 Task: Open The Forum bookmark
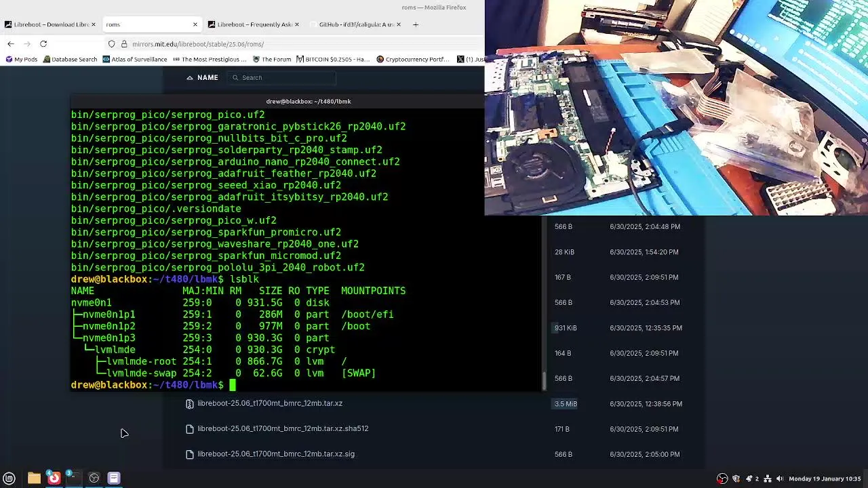tap(272, 59)
